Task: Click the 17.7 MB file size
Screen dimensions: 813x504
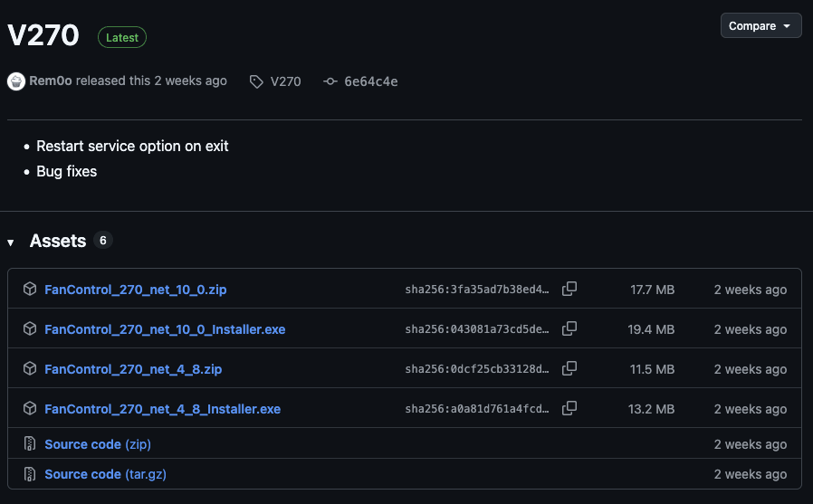Action: pyautogui.click(x=652, y=290)
